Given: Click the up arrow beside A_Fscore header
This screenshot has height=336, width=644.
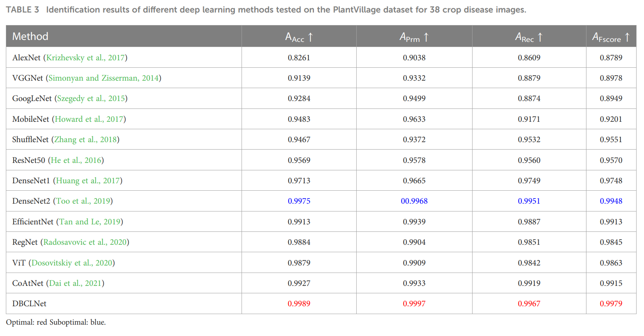Looking at the screenshot, I should pos(627,37).
